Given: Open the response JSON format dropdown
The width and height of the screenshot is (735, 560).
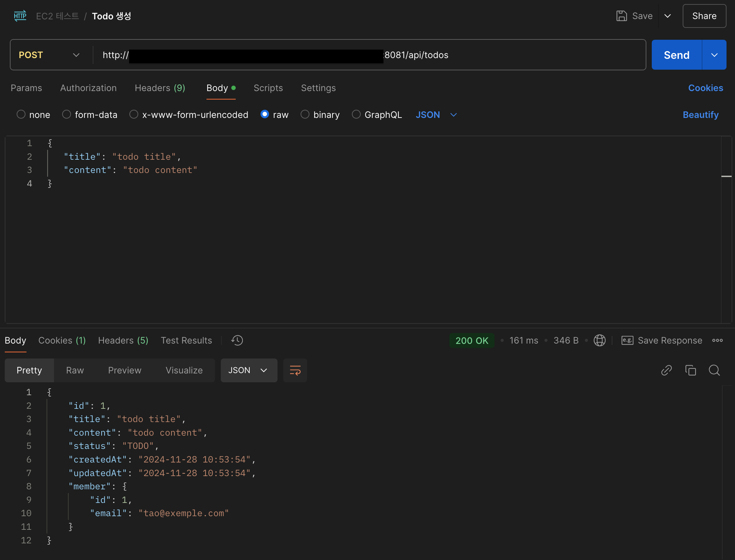Looking at the screenshot, I should coord(249,370).
